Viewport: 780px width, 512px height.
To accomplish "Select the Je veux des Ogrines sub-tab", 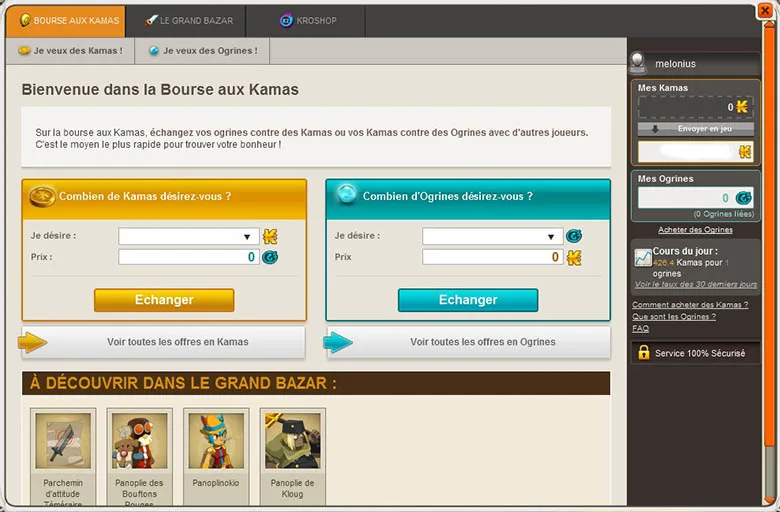I will [202, 51].
